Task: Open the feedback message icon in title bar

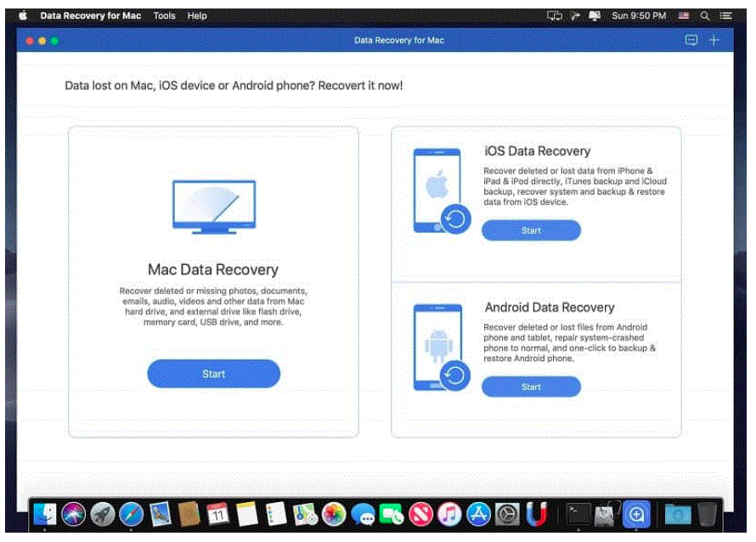Action: [691, 41]
